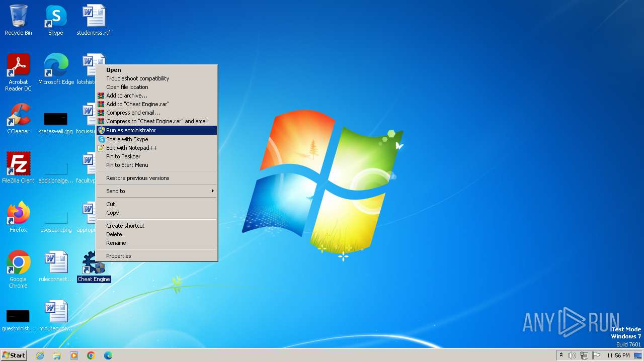Select the ruleconnect document icon
The height and width of the screenshot is (362, 644).
coord(56,266)
